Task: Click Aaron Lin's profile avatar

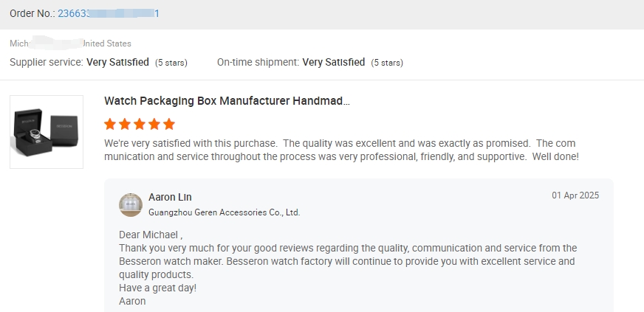Action: [131, 204]
